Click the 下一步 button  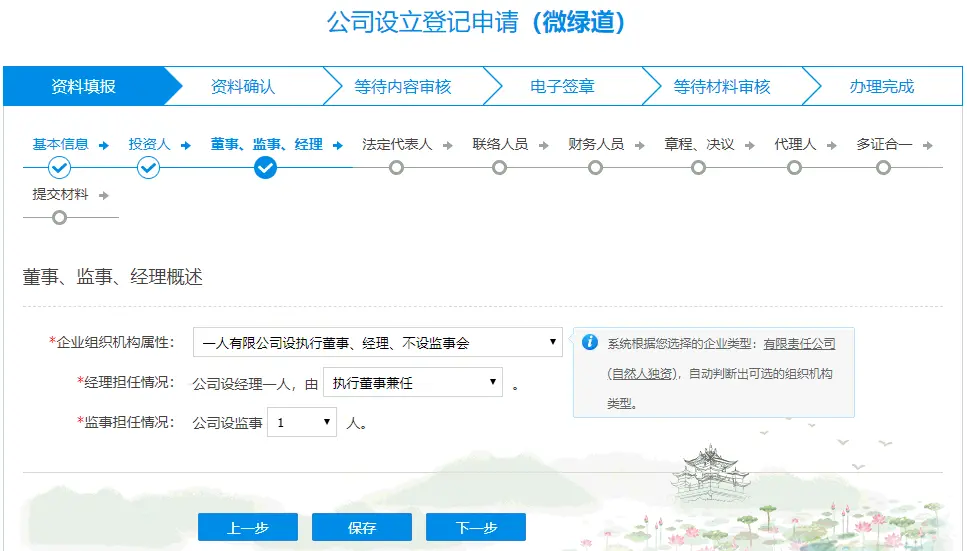pos(476,527)
